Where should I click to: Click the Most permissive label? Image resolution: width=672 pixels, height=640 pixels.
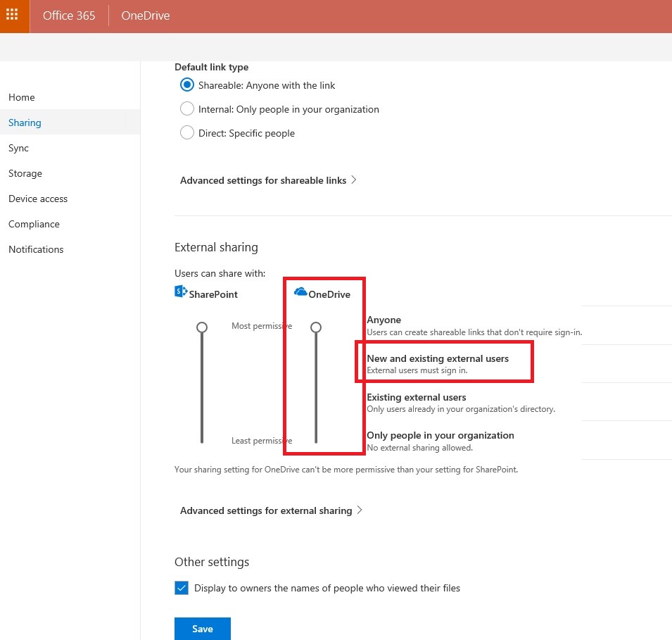[x=262, y=326]
